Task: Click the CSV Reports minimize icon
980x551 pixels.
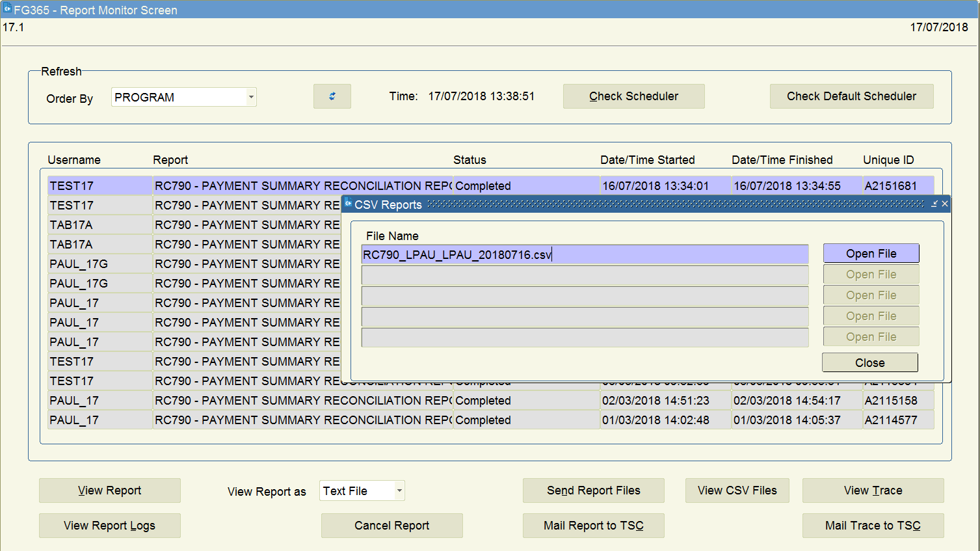Action: point(934,204)
